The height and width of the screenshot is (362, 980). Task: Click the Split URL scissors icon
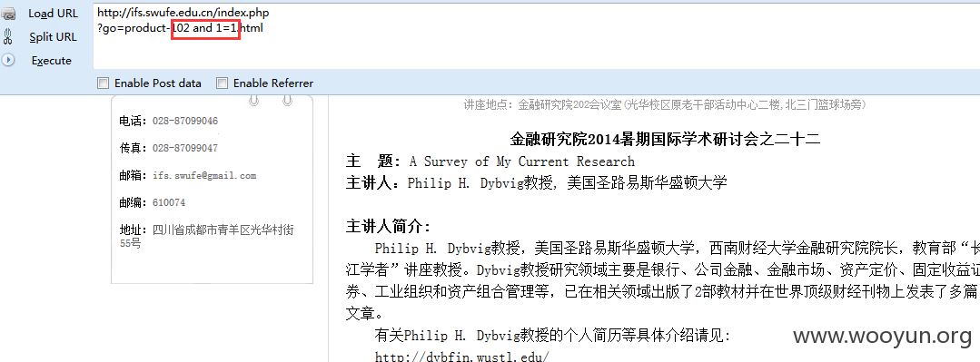point(8,37)
